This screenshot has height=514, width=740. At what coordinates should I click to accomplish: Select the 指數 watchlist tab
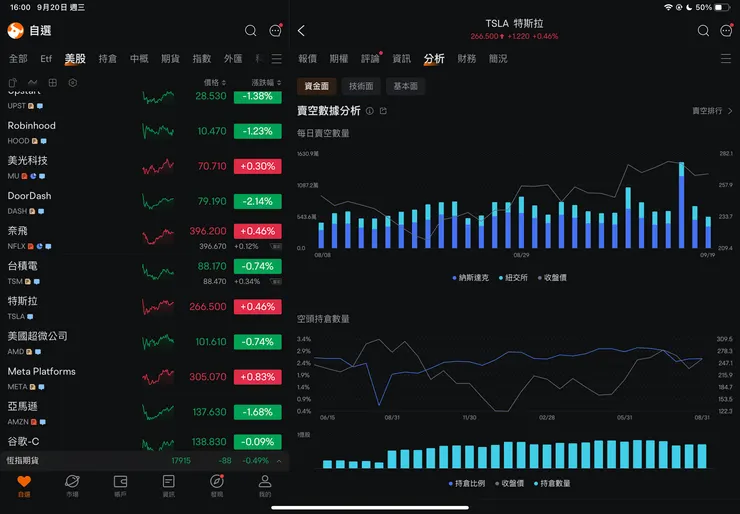click(202, 59)
